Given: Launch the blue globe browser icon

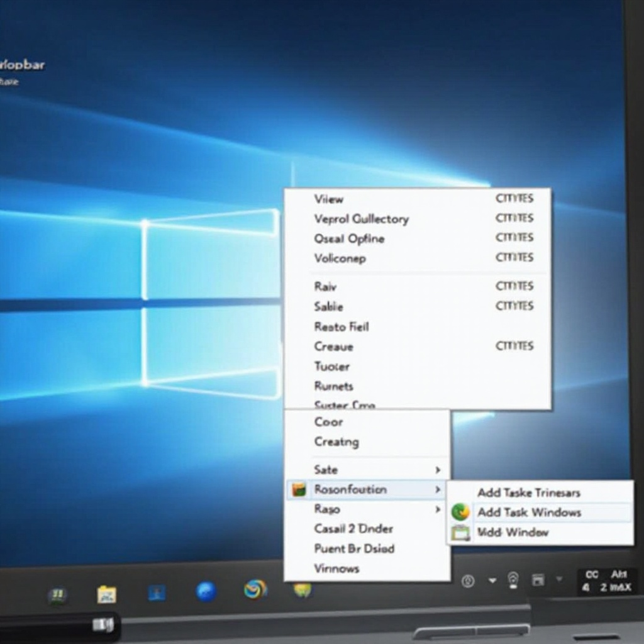Looking at the screenshot, I should pyautogui.click(x=206, y=591).
